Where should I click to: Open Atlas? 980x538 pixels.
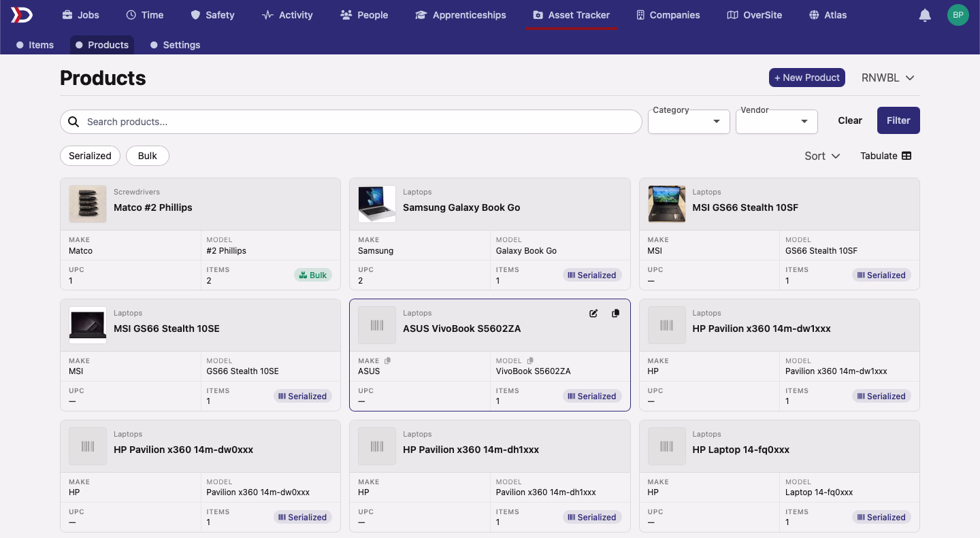click(x=828, y=15)
